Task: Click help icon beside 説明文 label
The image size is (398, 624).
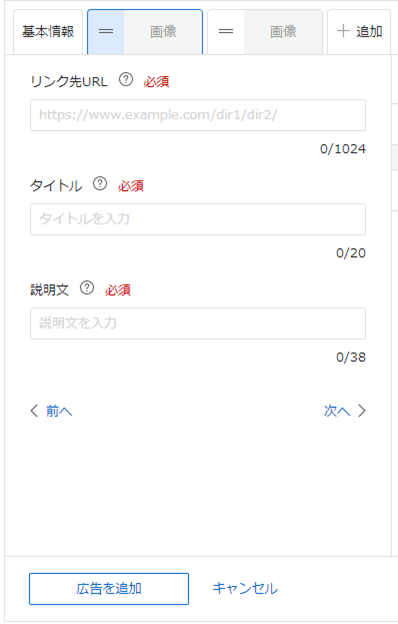Action: click(x=87, y=288)
